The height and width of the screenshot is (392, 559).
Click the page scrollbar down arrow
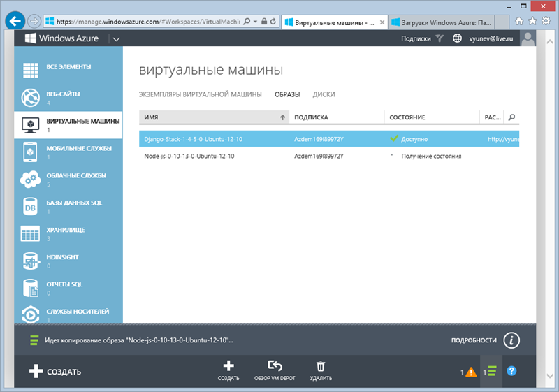coord(550,376)
